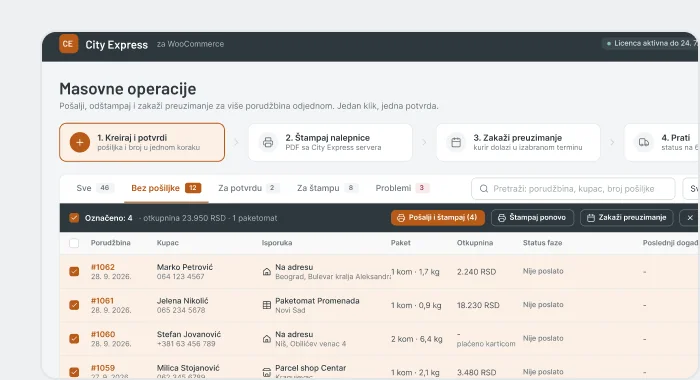Open the Sve tab

click(x=95, y=188)
